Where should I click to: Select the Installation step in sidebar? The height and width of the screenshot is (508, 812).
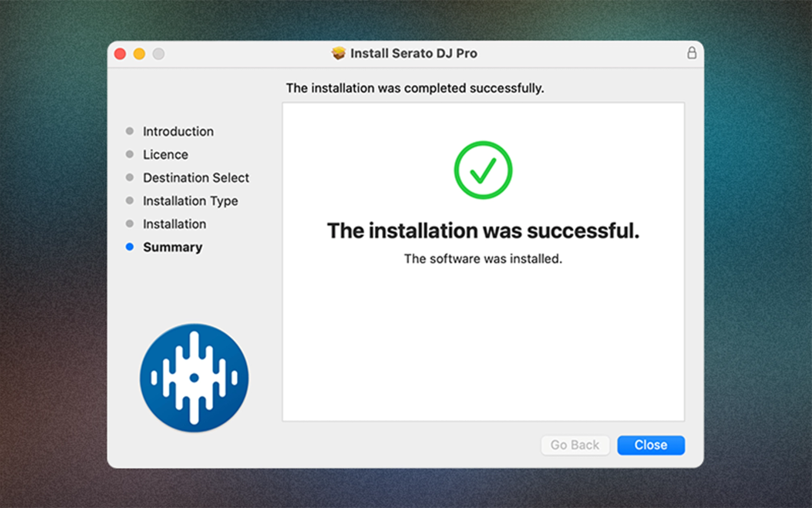point(175,224)
